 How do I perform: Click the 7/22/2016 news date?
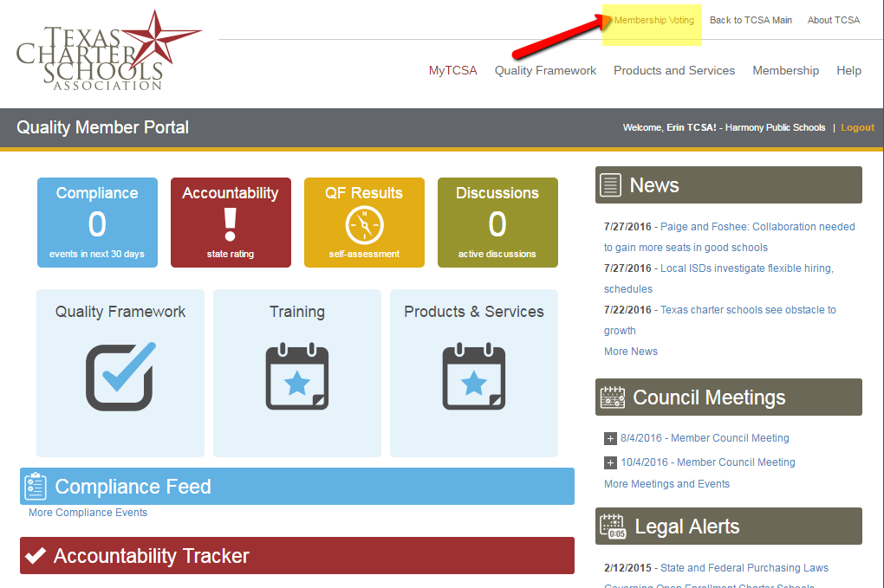coord(627,310)
